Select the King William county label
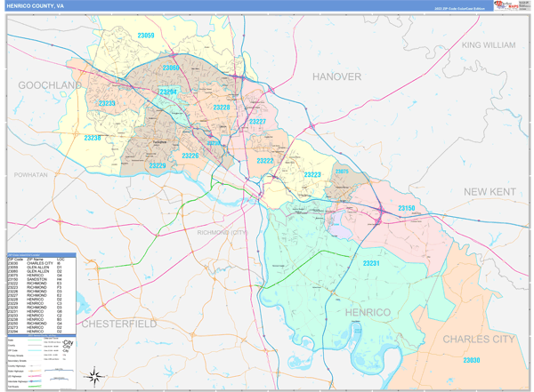The height and width of the screenshot is (392, 534). pos(488,44)
